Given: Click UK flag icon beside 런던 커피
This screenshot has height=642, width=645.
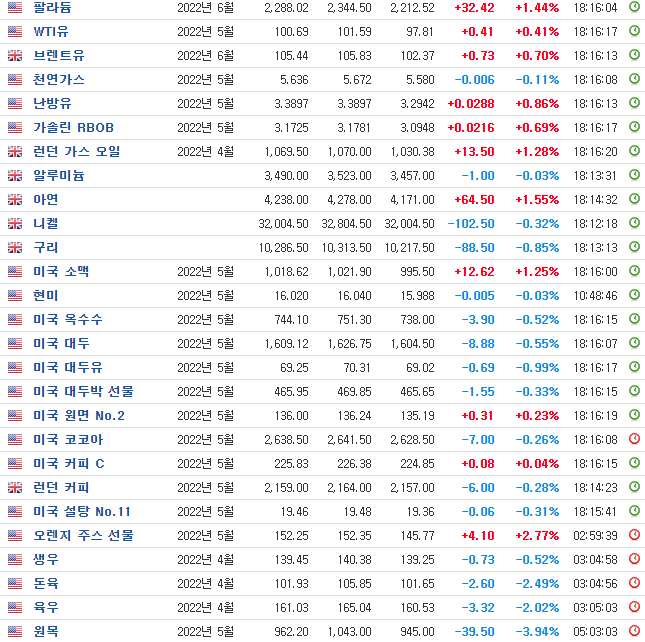Looking at the screenshot, I should click(x=15, y=487).
